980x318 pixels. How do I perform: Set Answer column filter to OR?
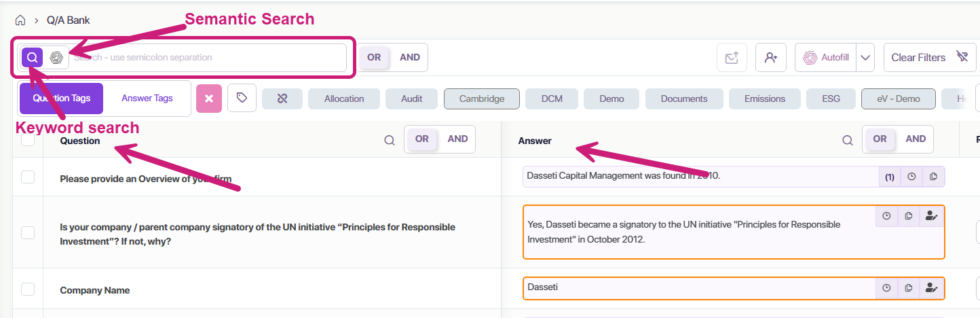tap(880, 139)
